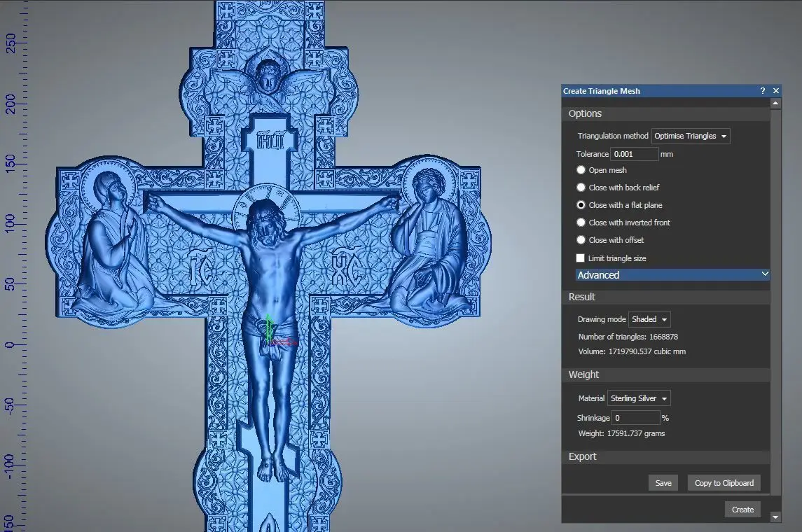This screenshot has height=532, width=802.
Task: Click the Weight section header
Action: pos(666,374)
